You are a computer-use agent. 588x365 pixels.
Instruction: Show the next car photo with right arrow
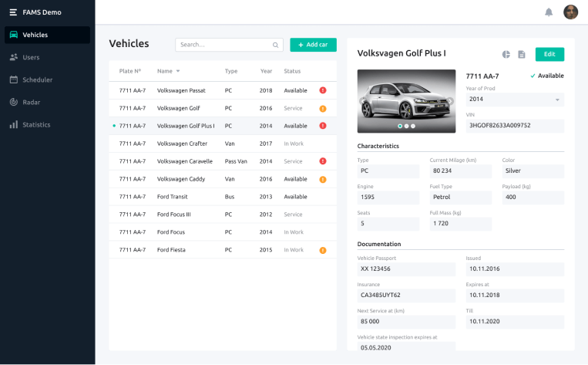[449, 101]
